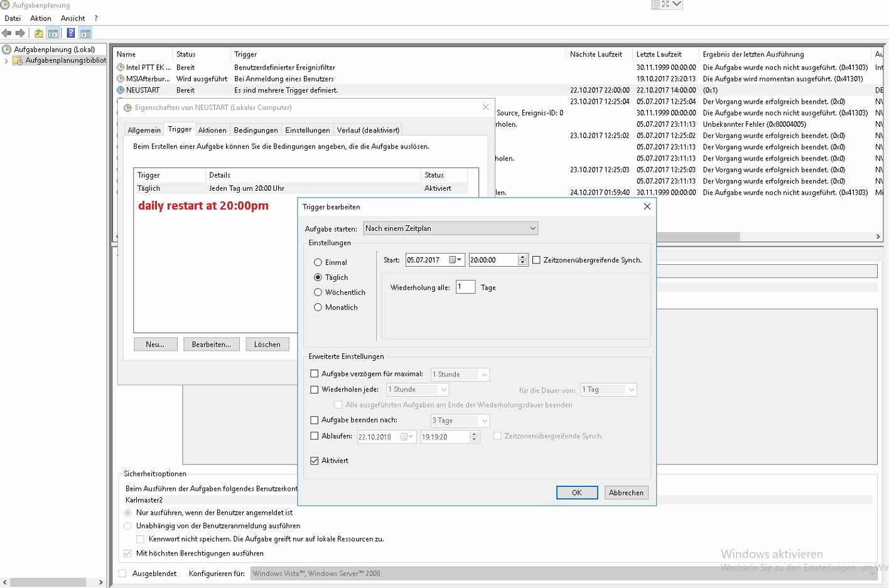Select the Täglich radio option
This screenshot has height=588, width=889.
click(318, 277)
